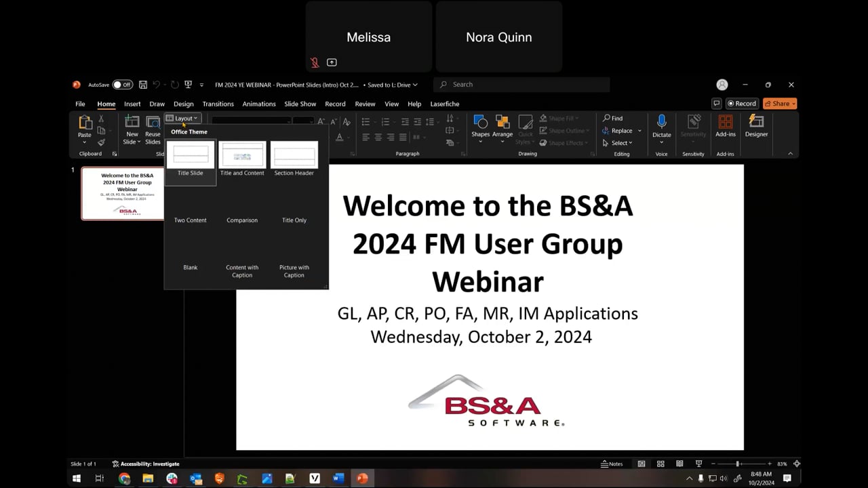Screen dimensions: 868x488
Task: Select the Section Header layout thumbnail
Action: [294, 155]
